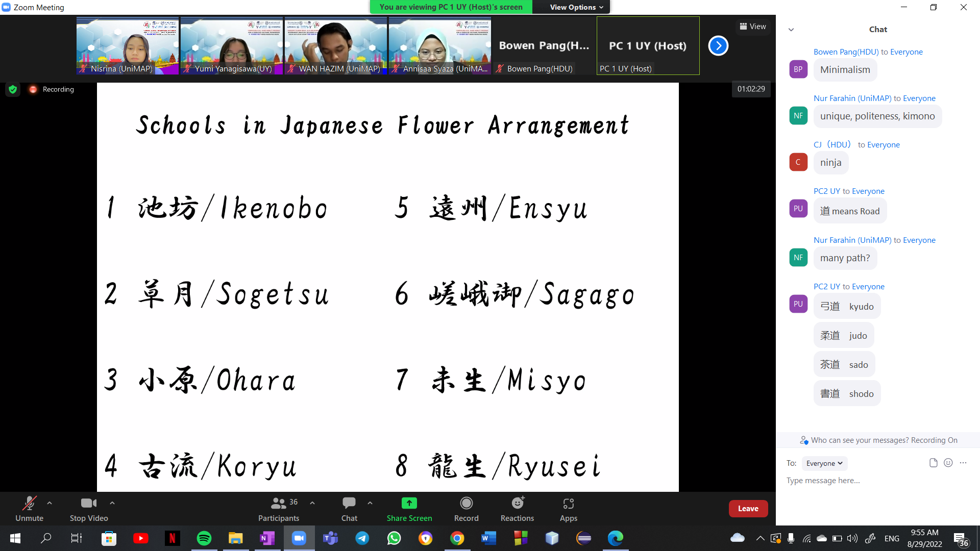Open emoji picker in chat box
This screenshot has width=980, height=551.
pyautogui.click(x=948, y=463)
